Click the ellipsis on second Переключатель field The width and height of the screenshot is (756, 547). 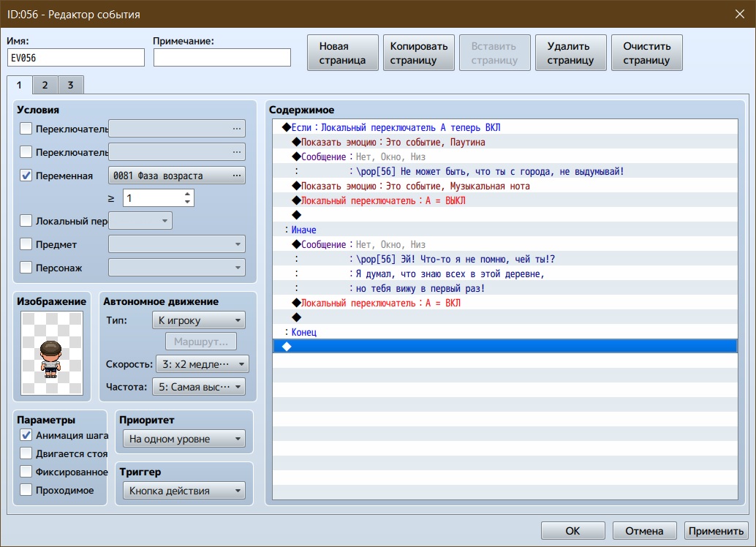(x=236, y=152)
